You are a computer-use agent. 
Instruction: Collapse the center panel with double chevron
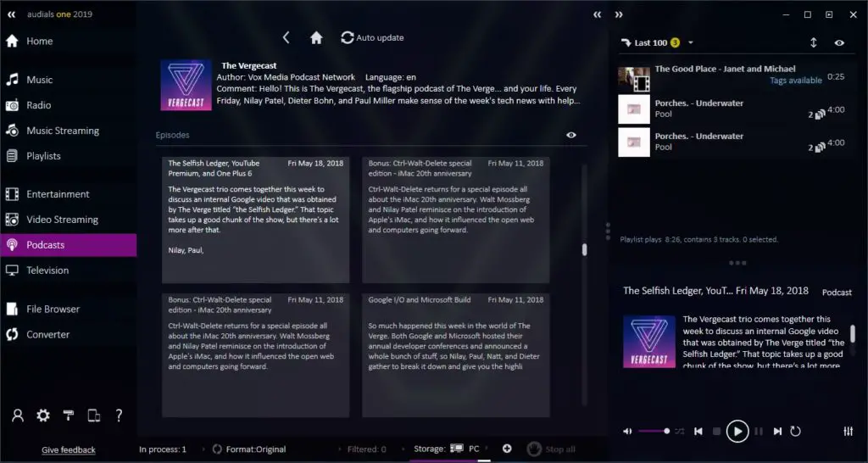tap(598, 15)
